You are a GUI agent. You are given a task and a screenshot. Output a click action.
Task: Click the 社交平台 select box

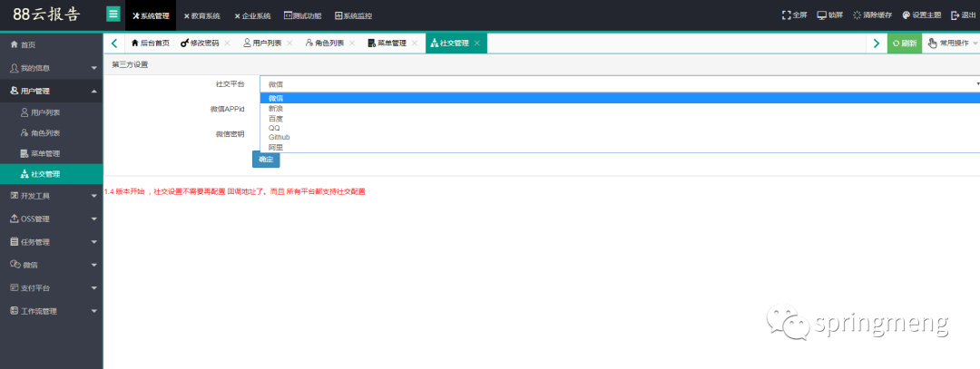click(x=620, y=83)
